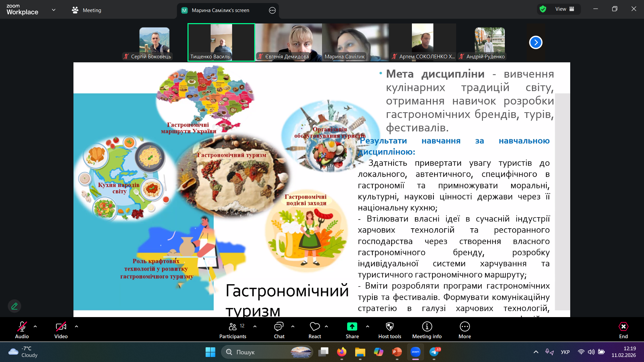Open the Chat panel icon
The height and width of the screenshot is (362, 644).
[279, 327]
